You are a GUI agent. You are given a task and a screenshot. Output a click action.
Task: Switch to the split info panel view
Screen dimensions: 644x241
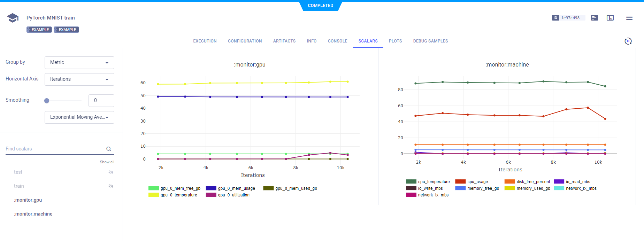(610, 18)
